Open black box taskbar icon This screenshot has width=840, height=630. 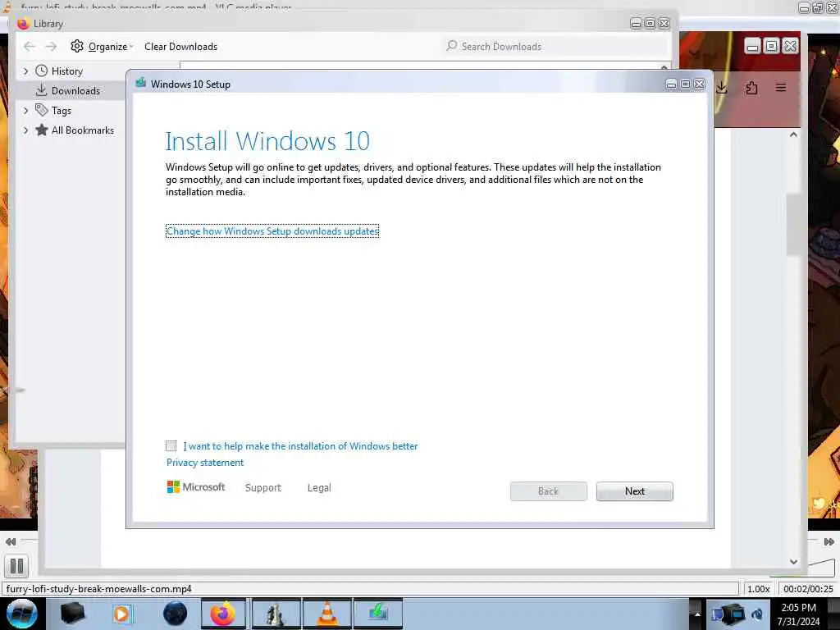tap(72, 614)
